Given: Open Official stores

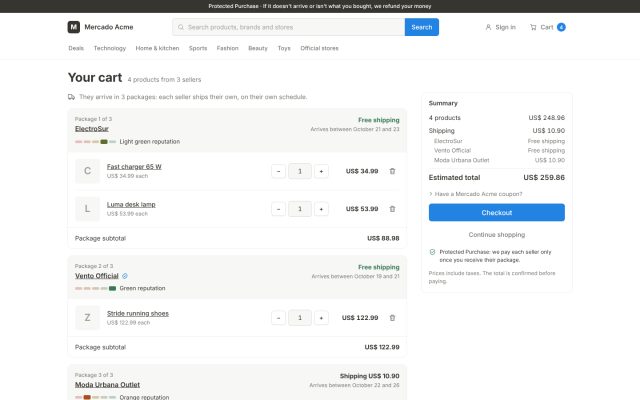Looking at the screenshot, I should tap(320, 48).
